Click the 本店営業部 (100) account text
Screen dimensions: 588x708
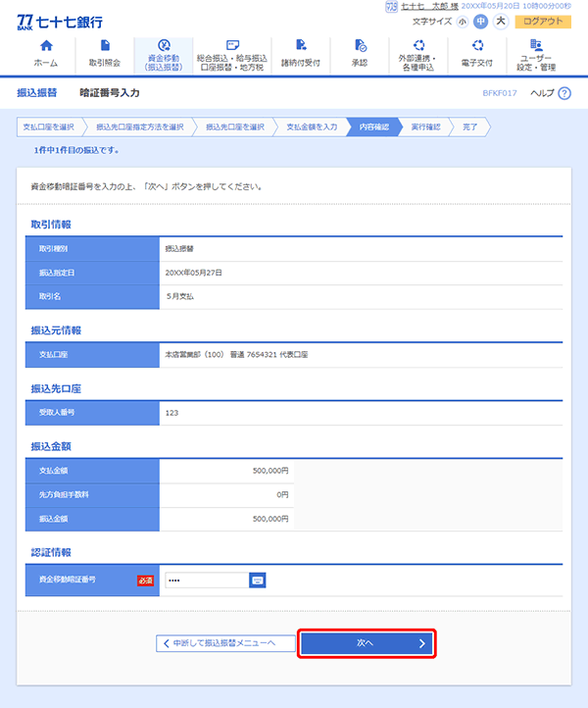(236, 355)
